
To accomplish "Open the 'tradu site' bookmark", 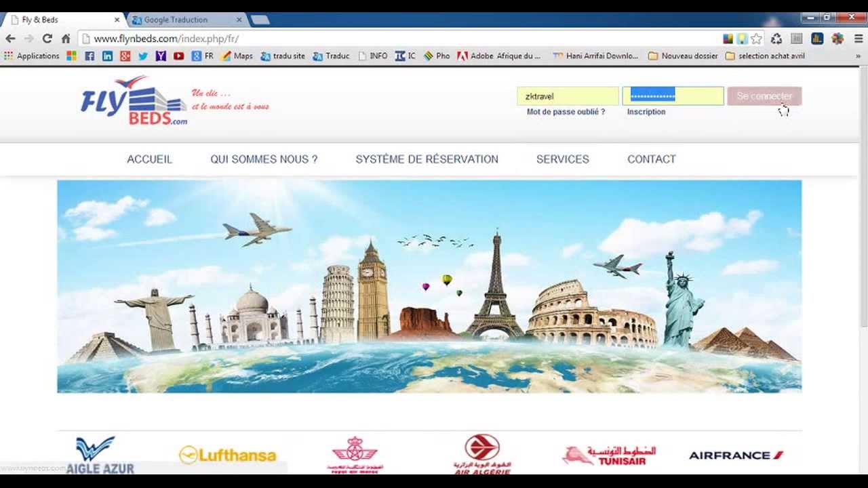I will click(283, 56).
